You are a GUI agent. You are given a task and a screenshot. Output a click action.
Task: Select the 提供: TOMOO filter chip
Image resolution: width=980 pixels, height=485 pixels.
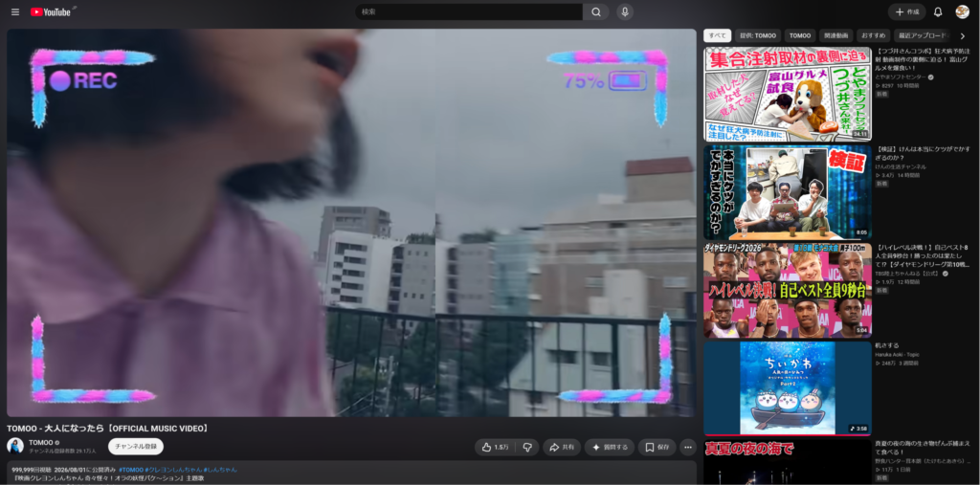(x=758, y=35)
